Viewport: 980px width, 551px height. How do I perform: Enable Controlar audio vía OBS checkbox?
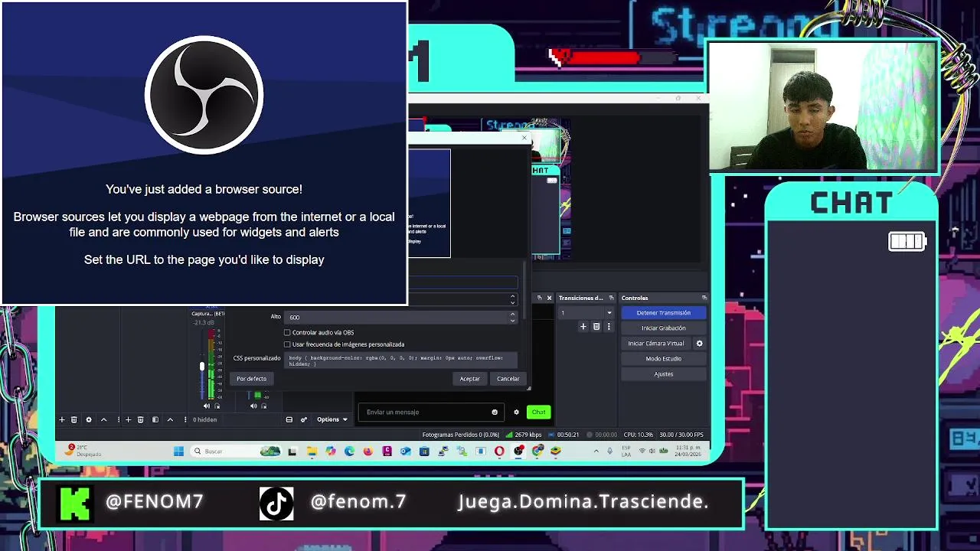pyautogui.click(x=287, y=333)
